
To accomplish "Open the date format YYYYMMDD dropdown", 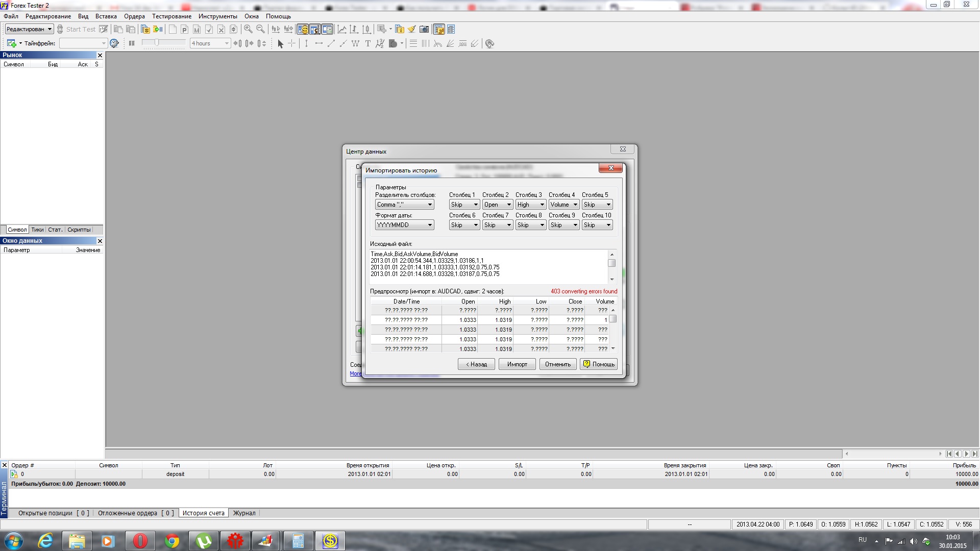I will 405,225.
